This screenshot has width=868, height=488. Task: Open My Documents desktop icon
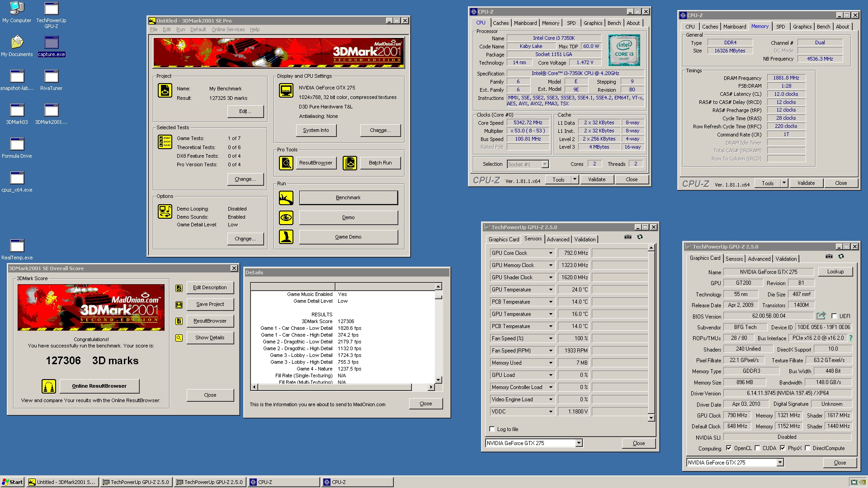point(17,46)
